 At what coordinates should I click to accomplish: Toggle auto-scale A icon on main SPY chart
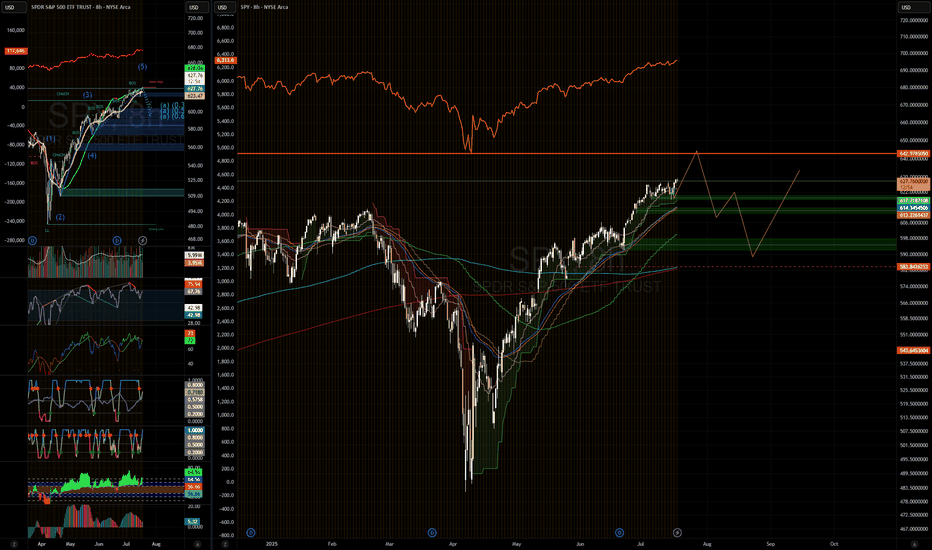point(914,544)
